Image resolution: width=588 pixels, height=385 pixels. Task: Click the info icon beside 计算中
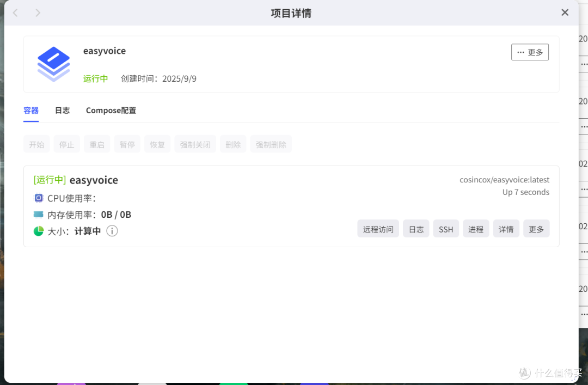pyautogui.click(x=112, y=231)
